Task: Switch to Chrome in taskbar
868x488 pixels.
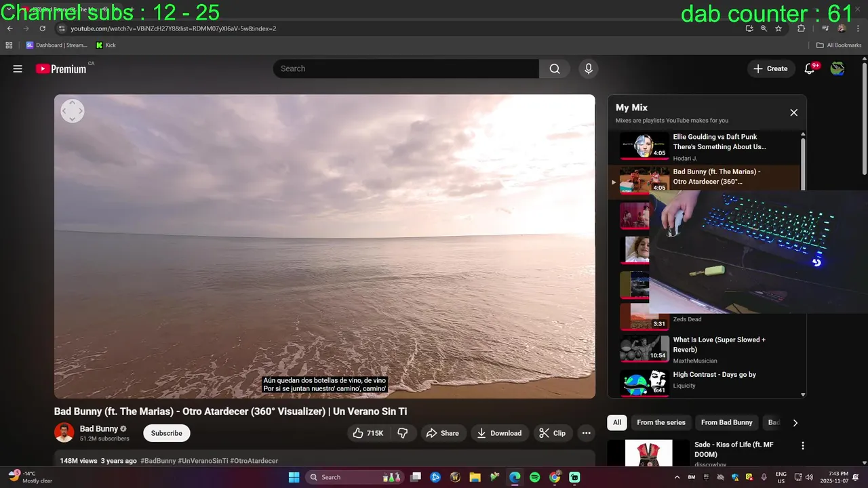Action: pos(555,477)
